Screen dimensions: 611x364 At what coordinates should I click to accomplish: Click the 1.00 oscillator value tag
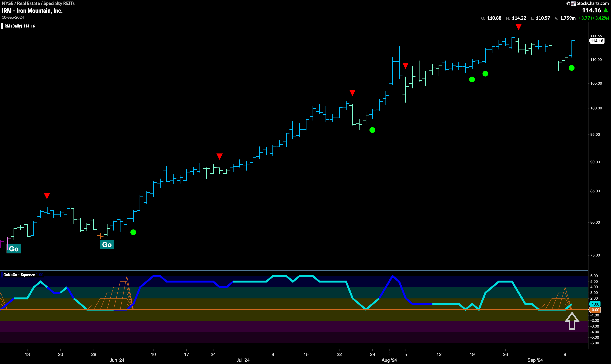(x=595, y=304)
